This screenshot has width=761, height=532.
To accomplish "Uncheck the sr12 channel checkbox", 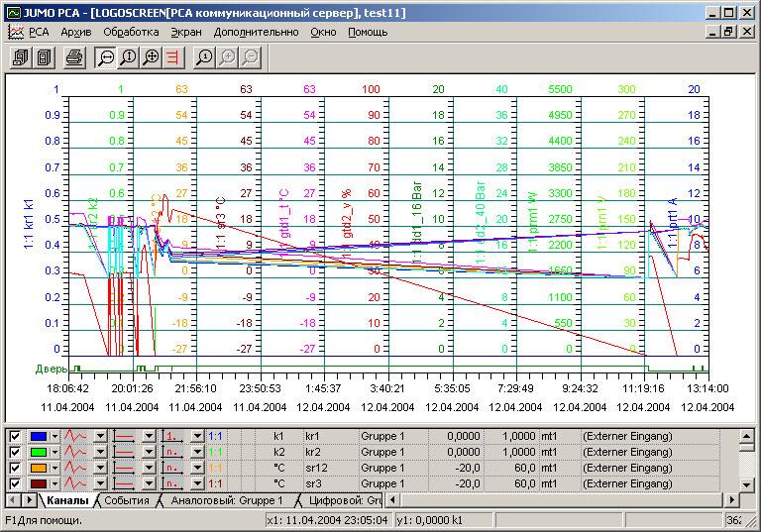I will coord(15,468).
